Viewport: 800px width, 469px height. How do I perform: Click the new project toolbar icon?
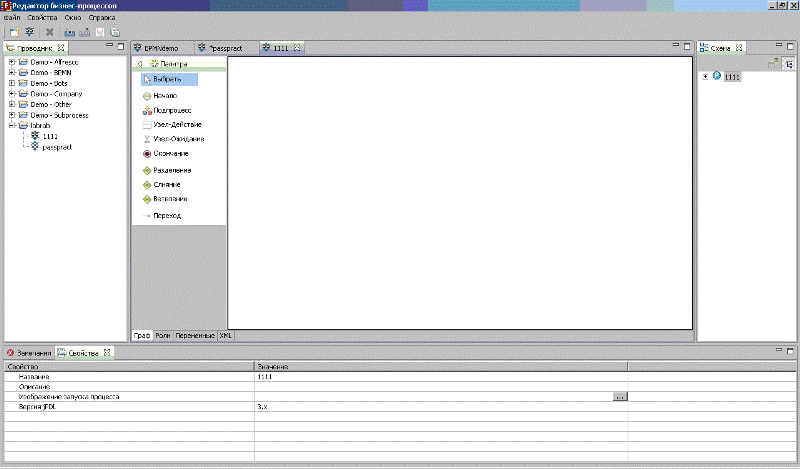click(x=12, y=32)
